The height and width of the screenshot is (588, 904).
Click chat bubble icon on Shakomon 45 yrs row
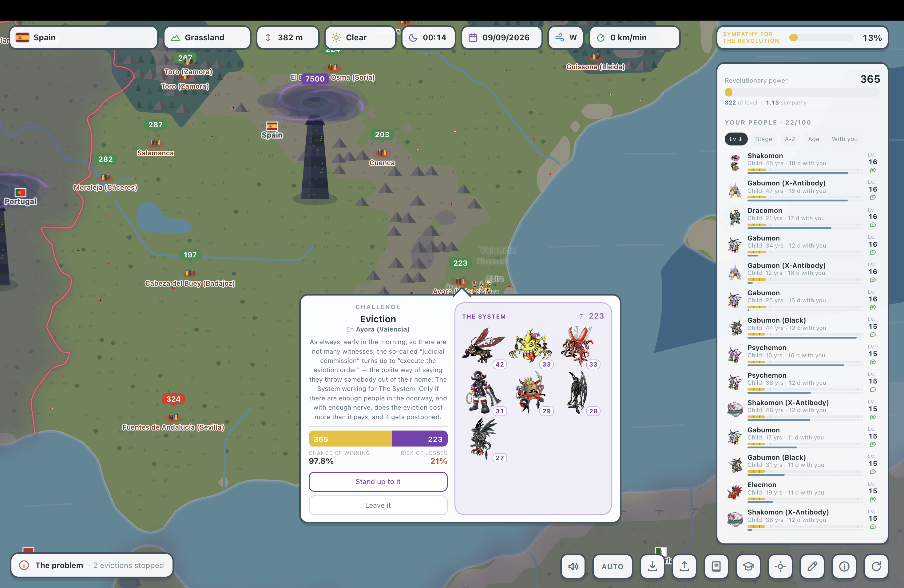pyautogui.click(x=873, y=170)
